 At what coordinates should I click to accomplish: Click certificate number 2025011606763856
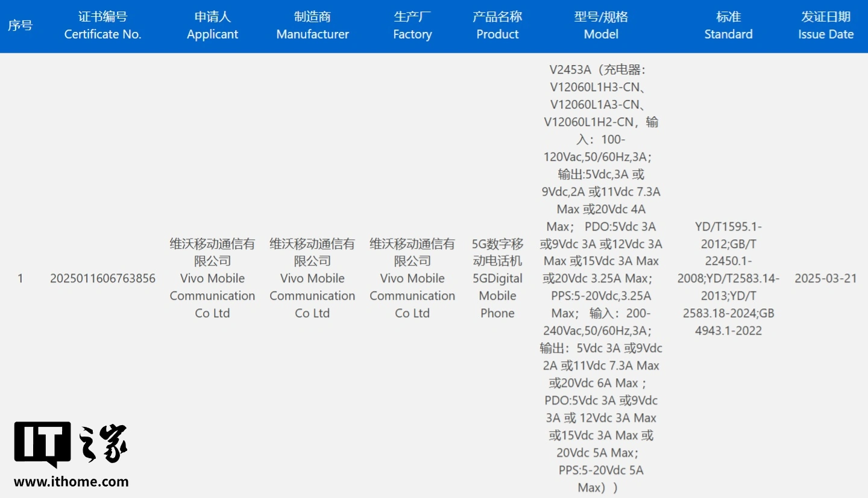102,278
